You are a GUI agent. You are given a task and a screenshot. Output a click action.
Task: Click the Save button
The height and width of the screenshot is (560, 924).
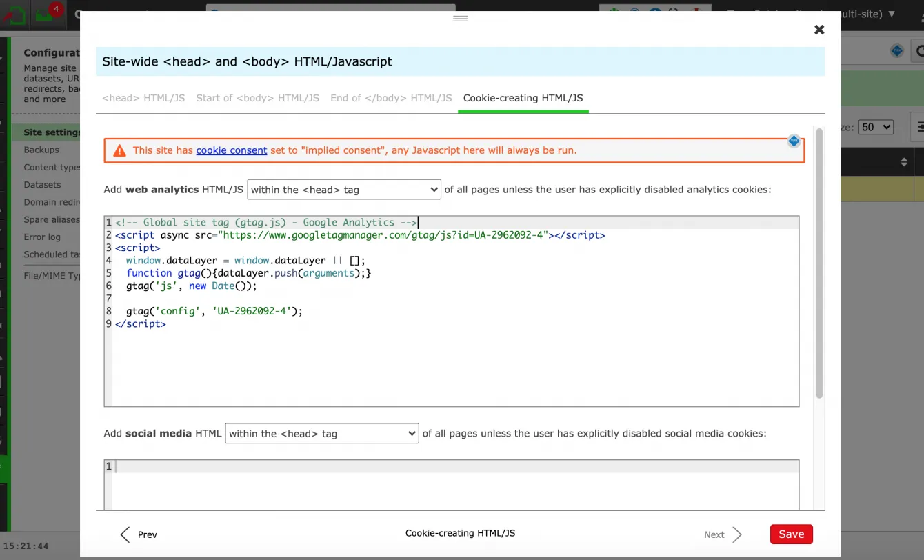(x=792, y=534)
